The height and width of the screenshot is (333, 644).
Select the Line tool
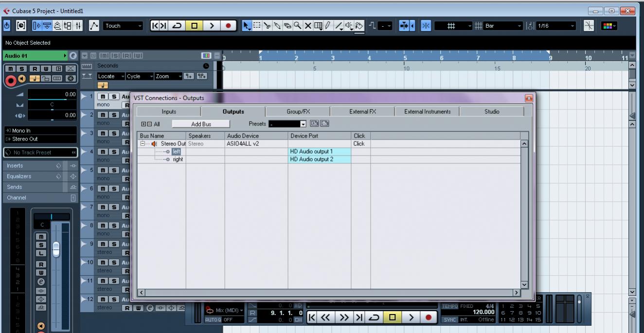click(x=339, y=26)
